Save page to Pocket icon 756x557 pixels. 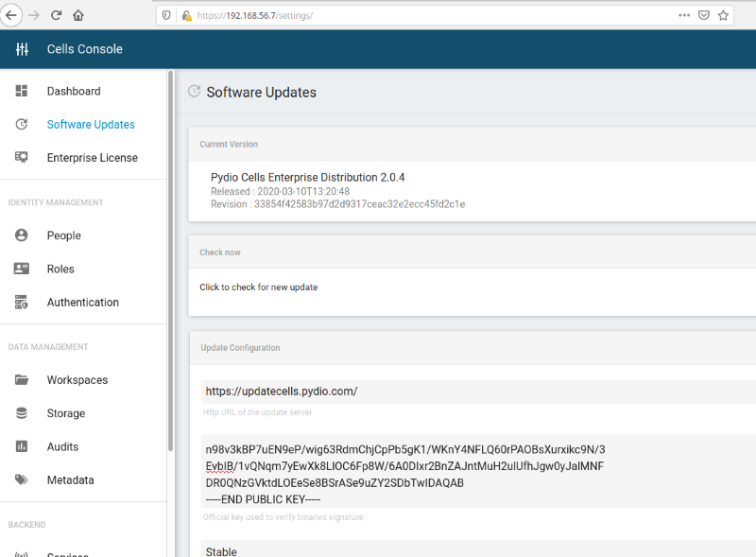point(704,15)
